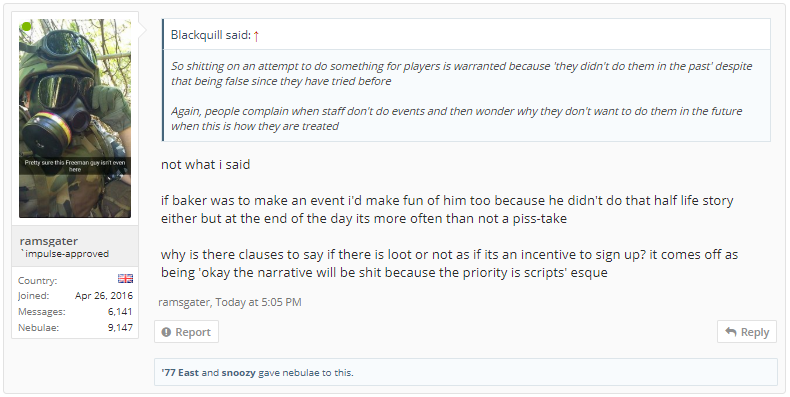
Task: Click the 6,141 messages count
Action: [x=120, y=312]
